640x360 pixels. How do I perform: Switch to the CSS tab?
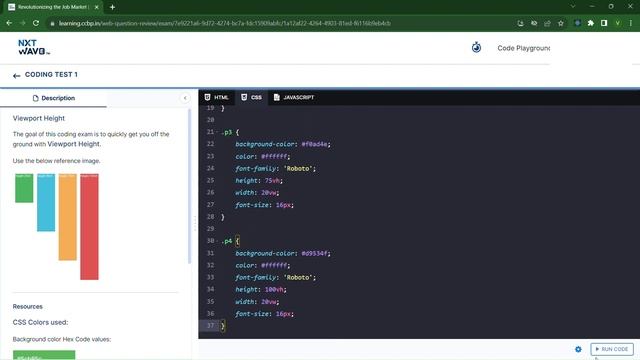click(251, 97)
